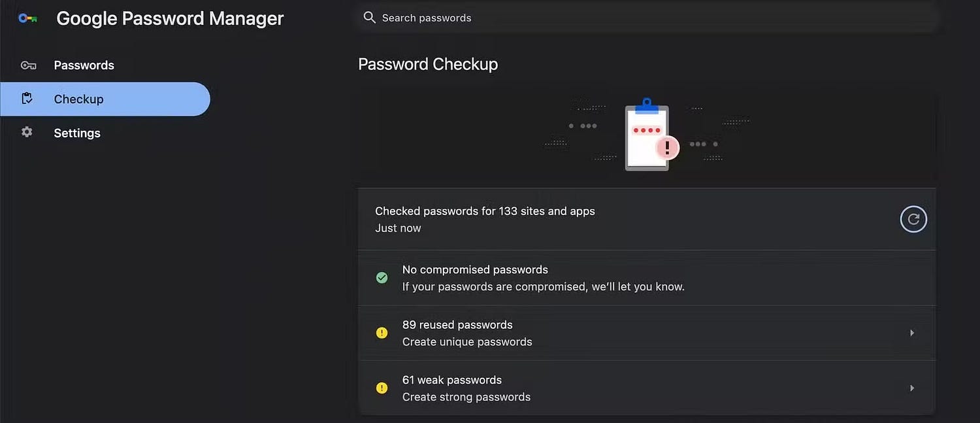Click the clipboard illustration with red alert
Viewport: 980px width, 423px height.
click(651, 135)
